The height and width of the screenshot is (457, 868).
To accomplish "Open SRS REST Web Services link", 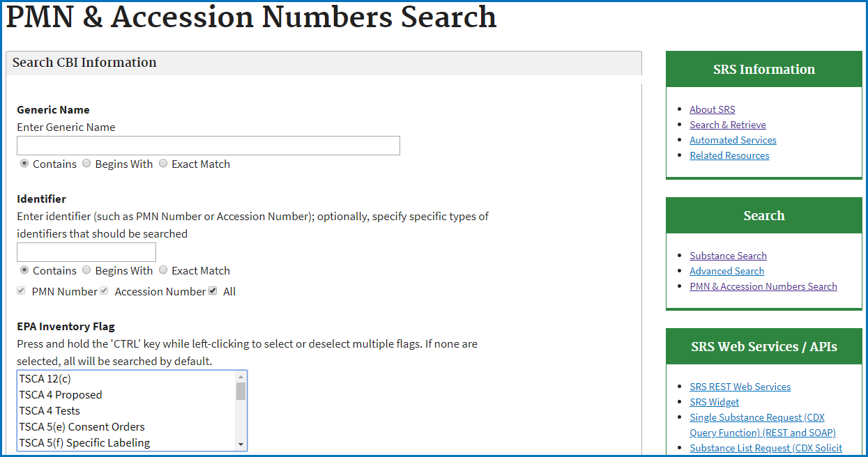I will (740, 387).
